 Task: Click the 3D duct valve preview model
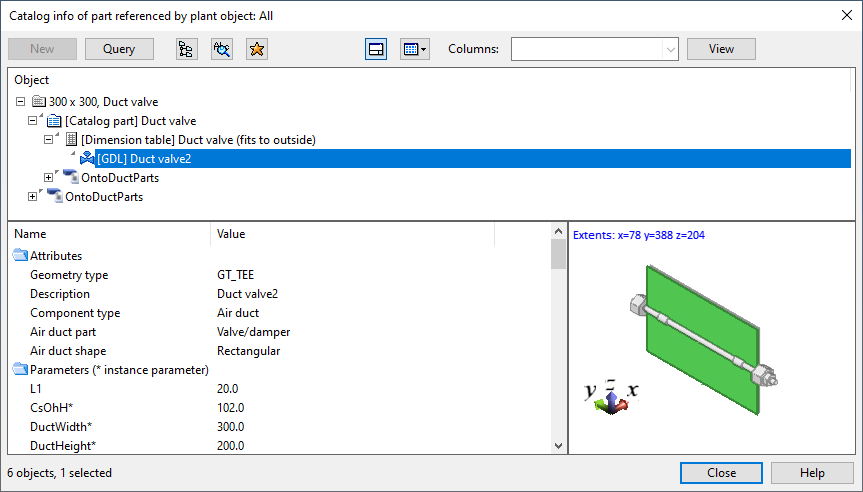tap(704, 338)
